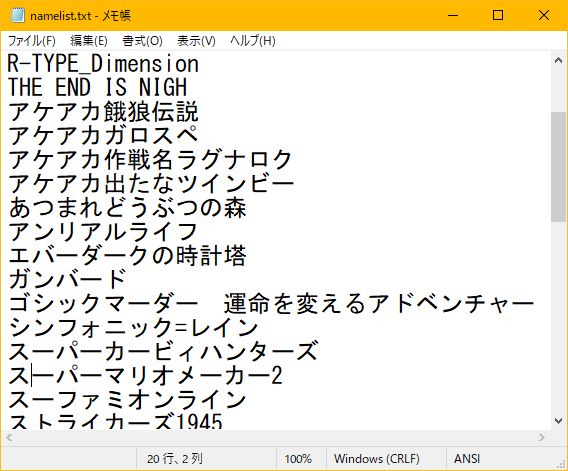
Task: Click the line スーファミオンライン
Action: tap(127, 399)
